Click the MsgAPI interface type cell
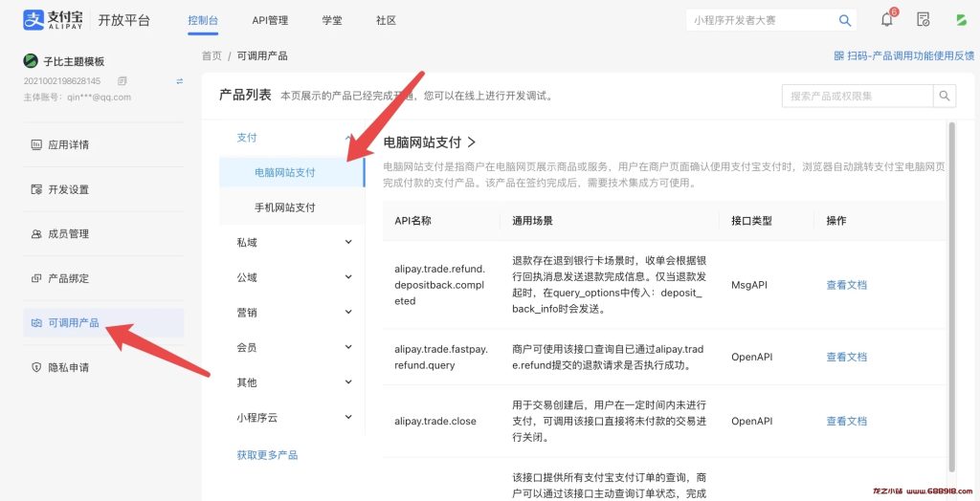The width and height of the screenshot is (980, 501). point(748,285)
